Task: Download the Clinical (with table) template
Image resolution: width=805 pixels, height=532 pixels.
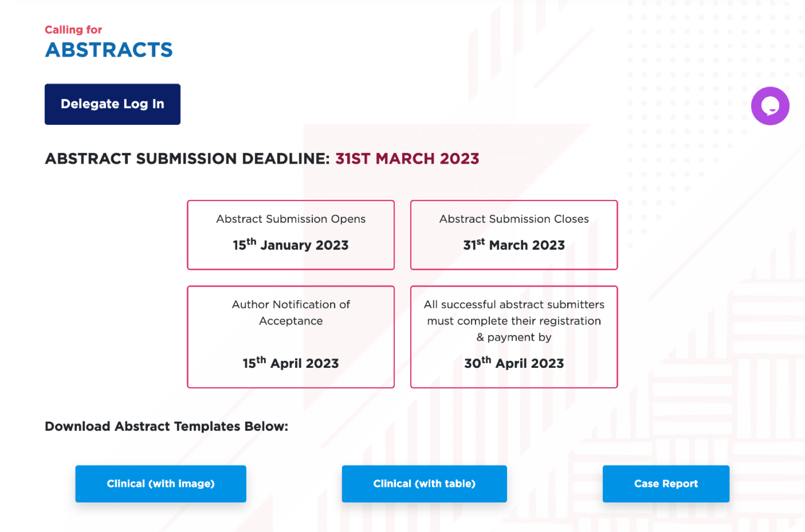Action: pyautogui.click(x=424, y=484)
